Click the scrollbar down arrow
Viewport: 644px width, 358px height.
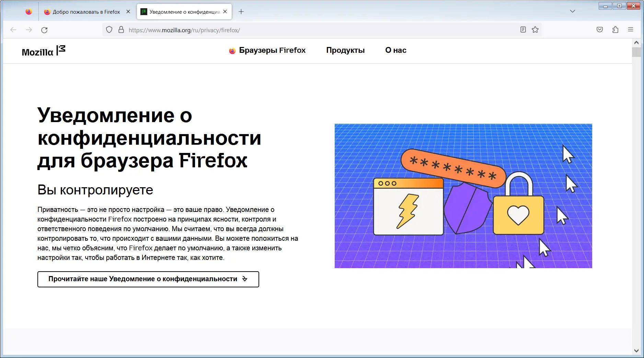[x=636, y=351]
